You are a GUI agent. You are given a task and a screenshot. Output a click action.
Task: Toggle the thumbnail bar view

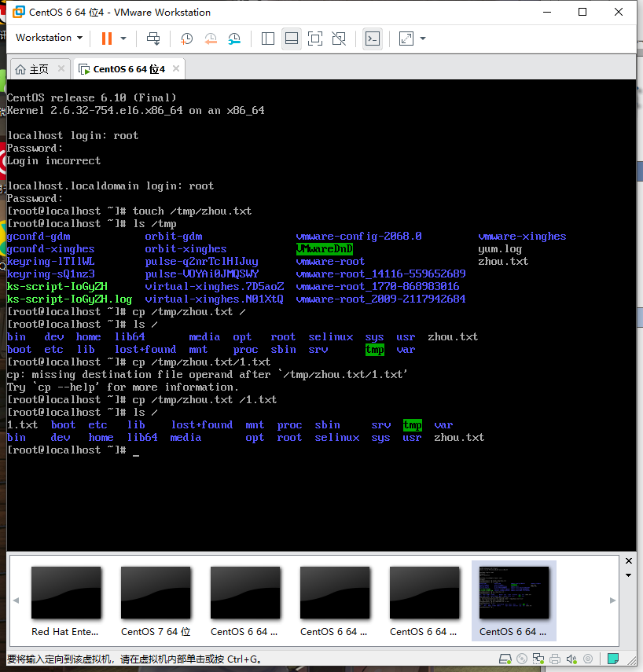pos(292,39)
